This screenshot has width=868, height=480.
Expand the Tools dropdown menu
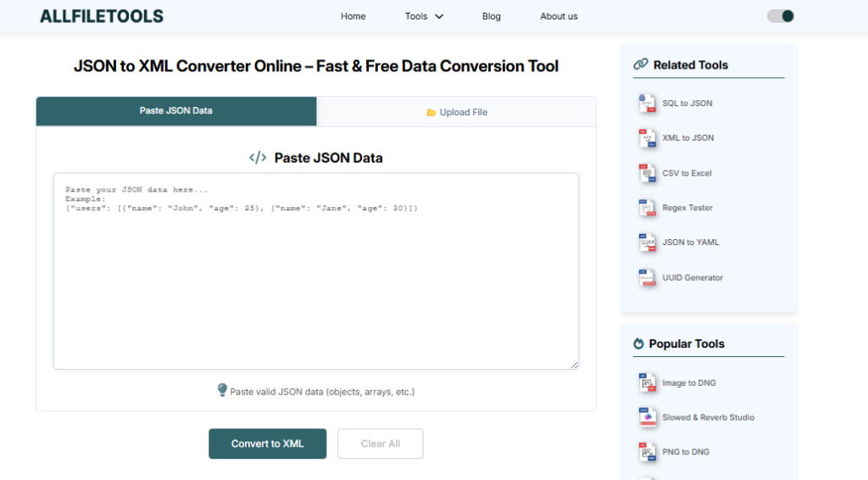point(424,16)
